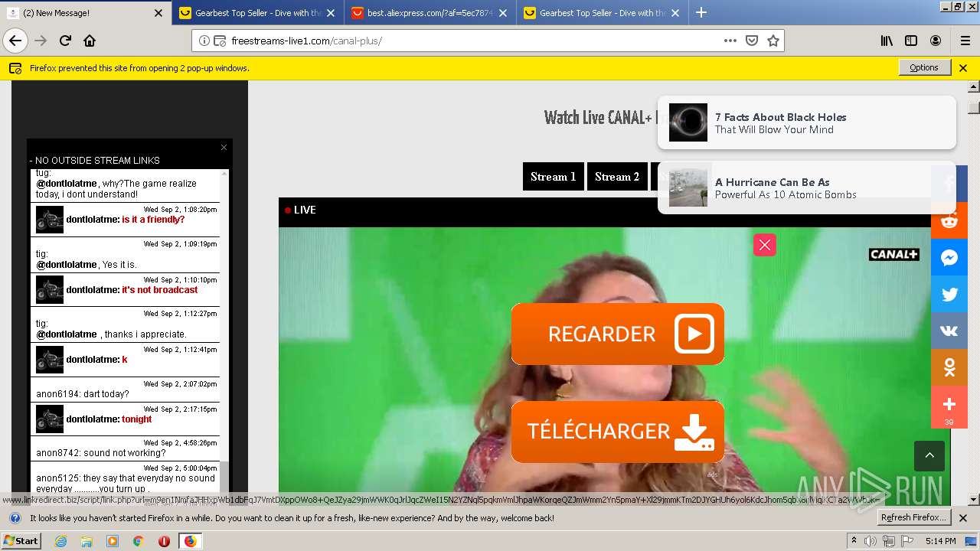Open a new browser tab
The width and height of the screenshot is (980, 551).
point(701,13)
